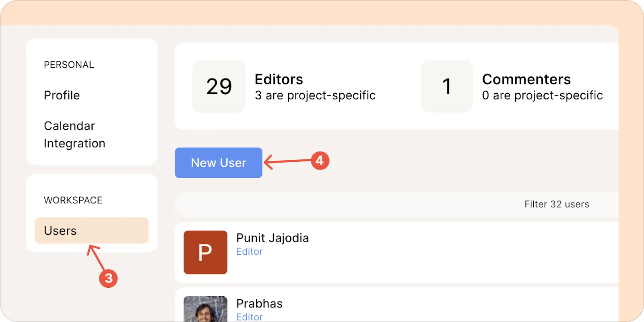Viewport: 644px width, 322px height.
Task: Click Prabhas's profile photo
Action: pos(205,309)
